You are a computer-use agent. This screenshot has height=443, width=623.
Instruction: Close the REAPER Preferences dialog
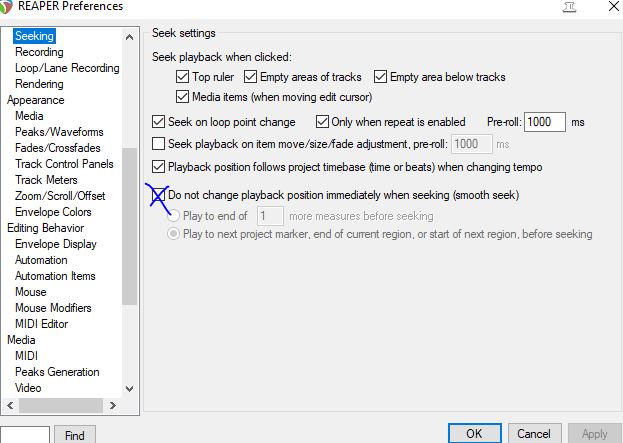pos(614,6)
